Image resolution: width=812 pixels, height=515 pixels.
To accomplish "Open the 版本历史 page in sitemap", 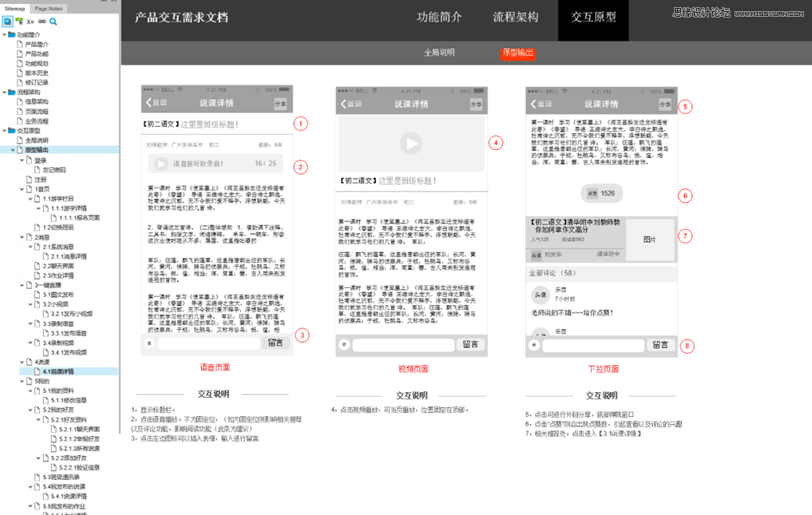I will pos(37,73).
